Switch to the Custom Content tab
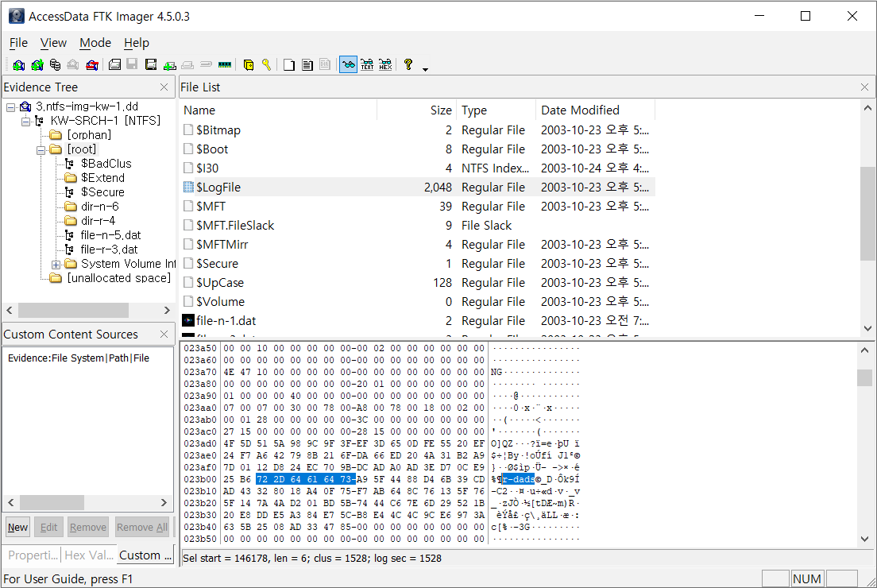 [x=145, y=555]
